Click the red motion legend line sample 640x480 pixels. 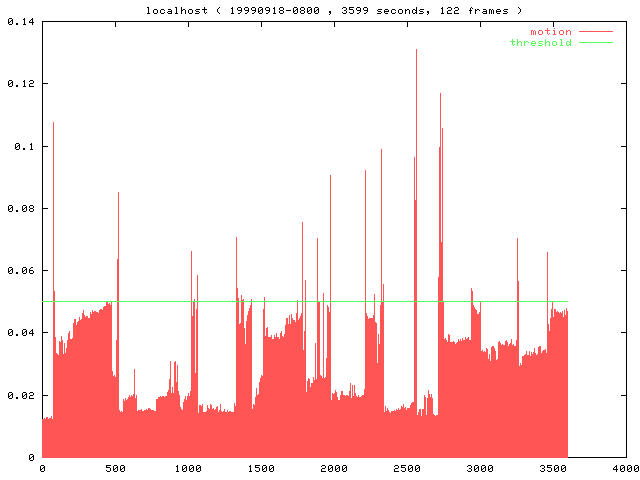click(x=596, y=32)
